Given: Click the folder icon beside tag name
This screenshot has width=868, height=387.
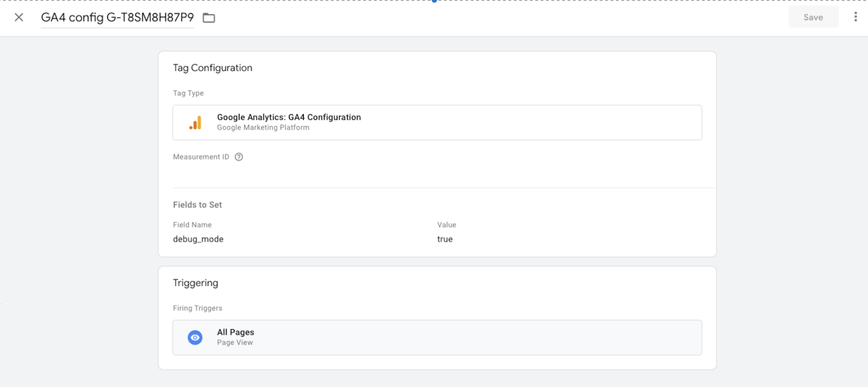Looking at the screenshot, I should tap(209, 18).
